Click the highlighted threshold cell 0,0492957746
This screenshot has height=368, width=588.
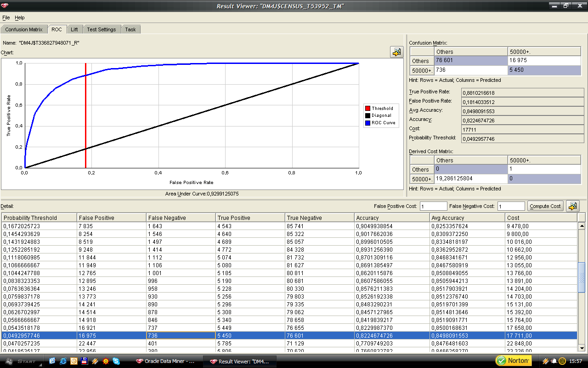(x=40, y=335)
